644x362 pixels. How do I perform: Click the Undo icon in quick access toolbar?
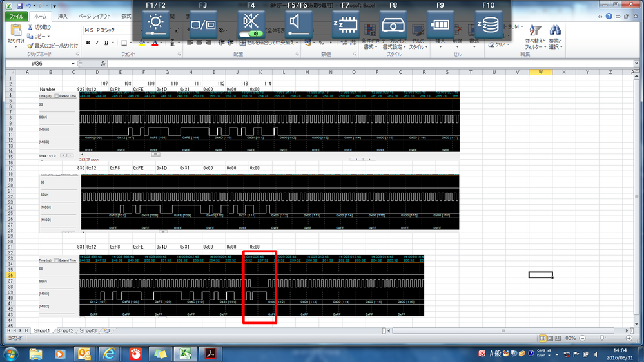click(x=28, y=6)
